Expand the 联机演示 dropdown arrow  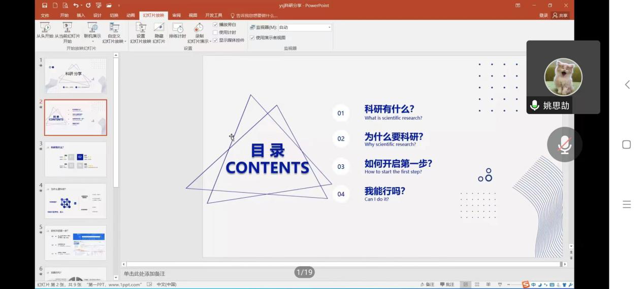(92, 42)
